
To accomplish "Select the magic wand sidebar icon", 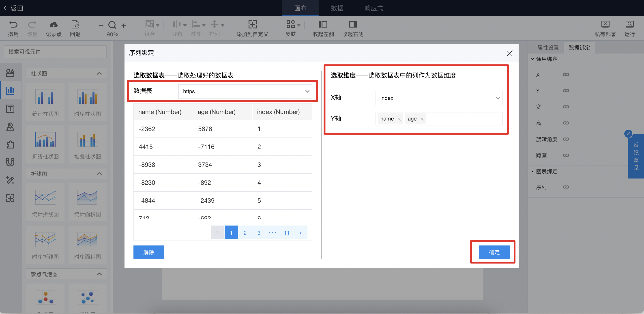I will point(10,180).
